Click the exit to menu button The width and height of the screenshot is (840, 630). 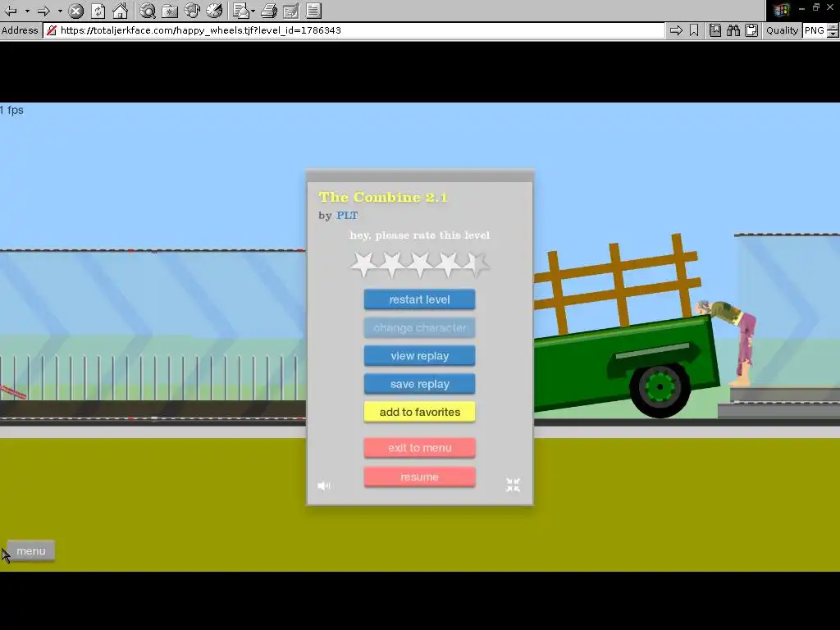point(419,448)
